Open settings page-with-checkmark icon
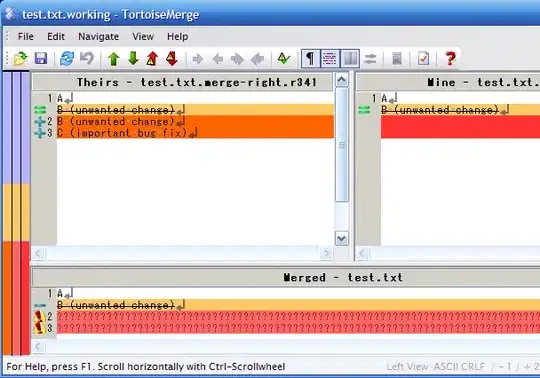The image size is (540, 378). pyautogui.click(x=423, y=59)
